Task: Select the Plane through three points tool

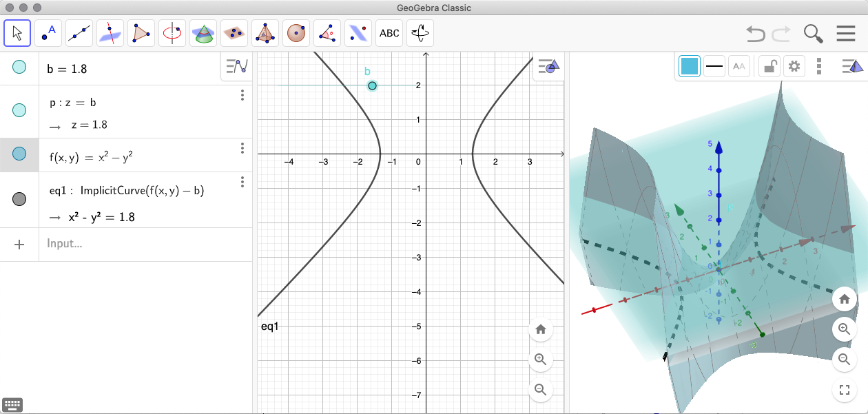Action: coord(234,32)
